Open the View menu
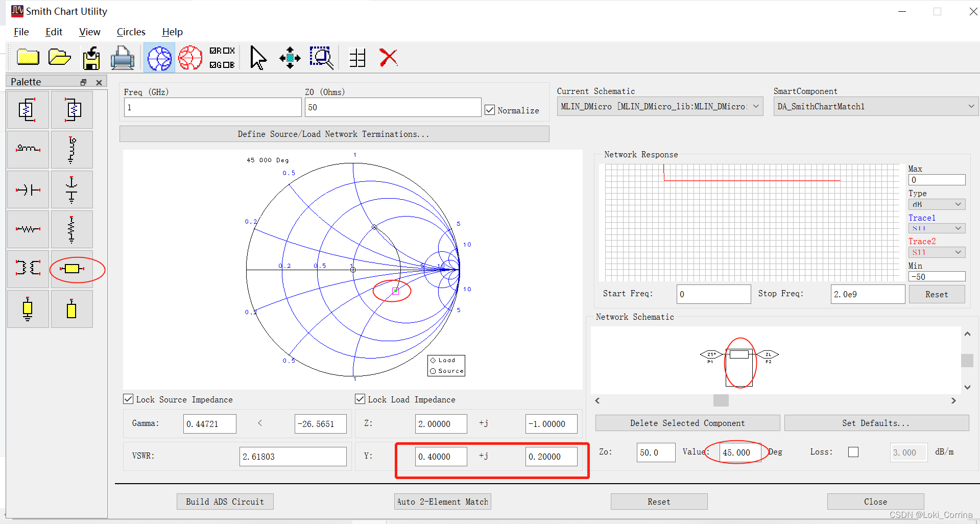Image resolution: width=980 pixels, height=524 pixels. point(89,32)
